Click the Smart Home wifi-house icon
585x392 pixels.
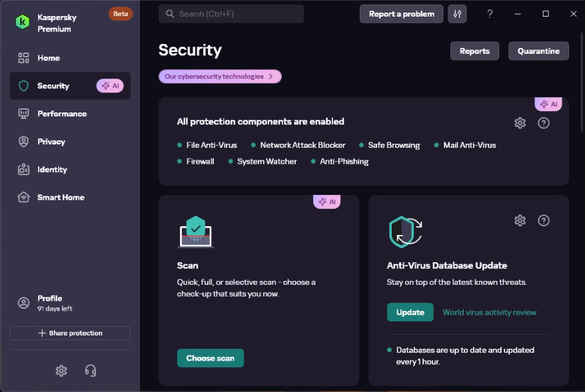point(23,197)
